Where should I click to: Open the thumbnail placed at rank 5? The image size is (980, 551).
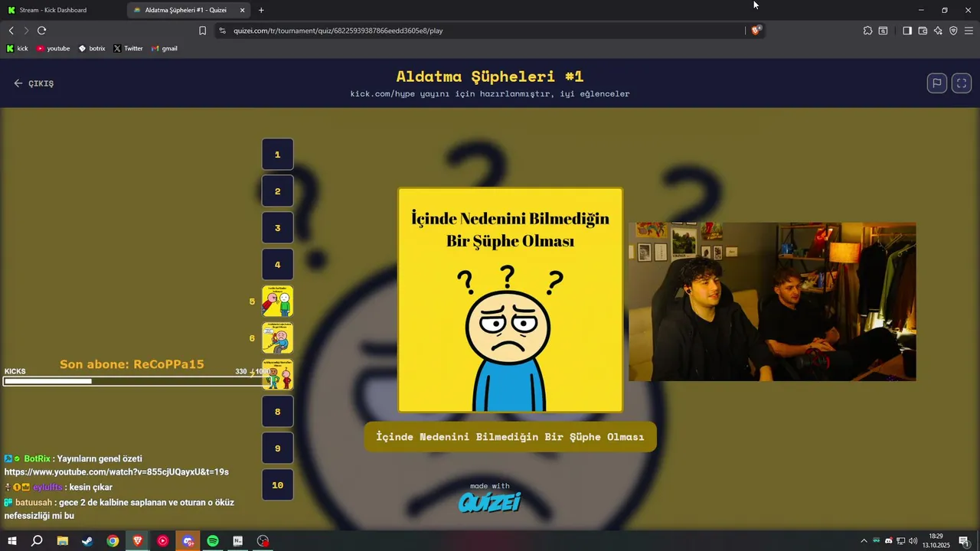coord(278,302)
